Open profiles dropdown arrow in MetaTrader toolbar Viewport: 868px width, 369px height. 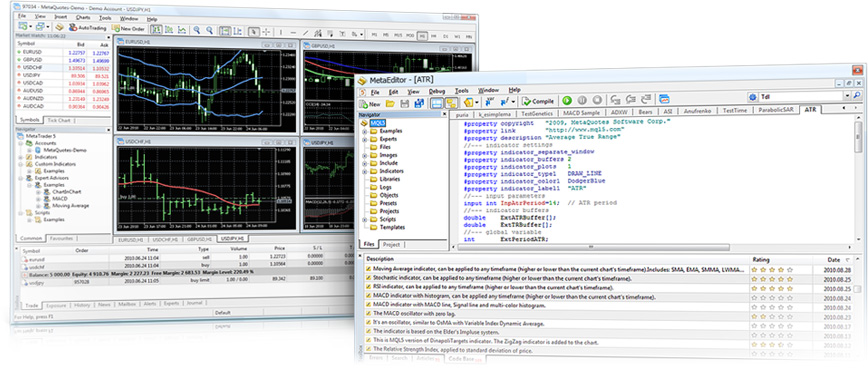49,27
